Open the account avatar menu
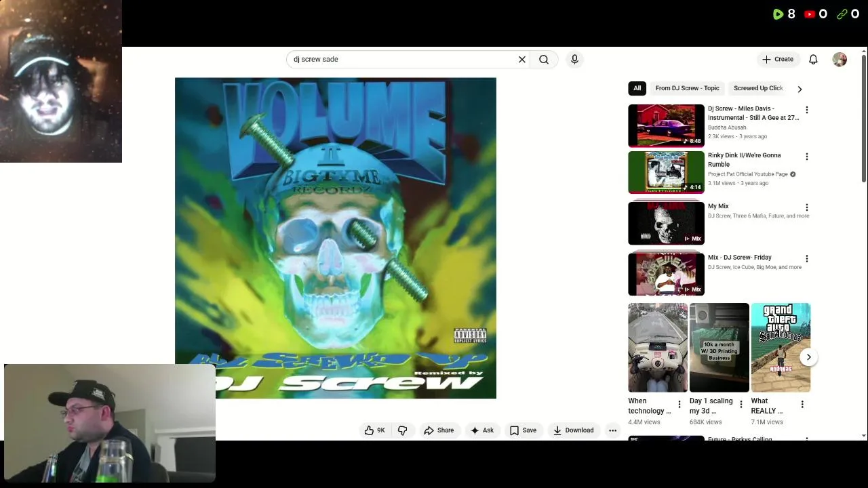Screen dimensions: 868x488 tap(840, 60)
